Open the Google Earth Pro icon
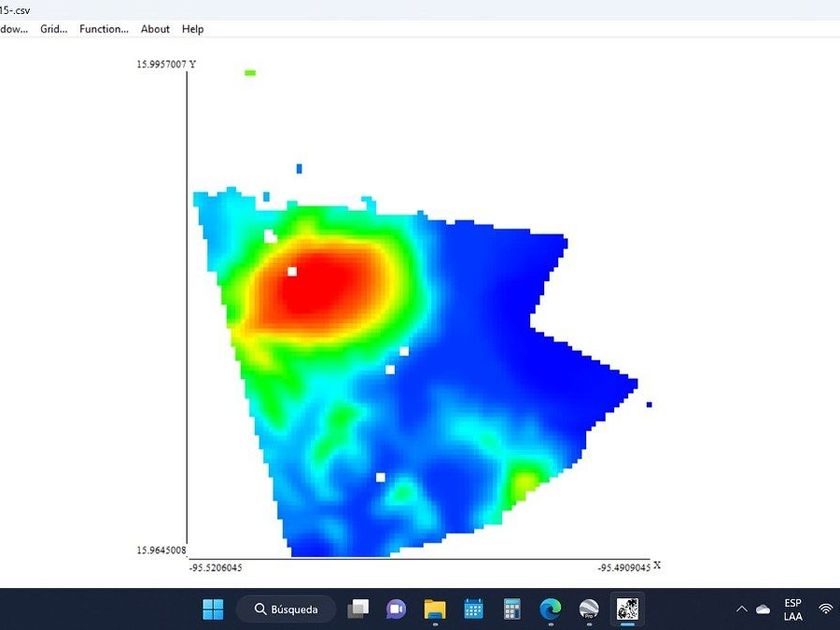The image size is (840, 630). (589, 609)
